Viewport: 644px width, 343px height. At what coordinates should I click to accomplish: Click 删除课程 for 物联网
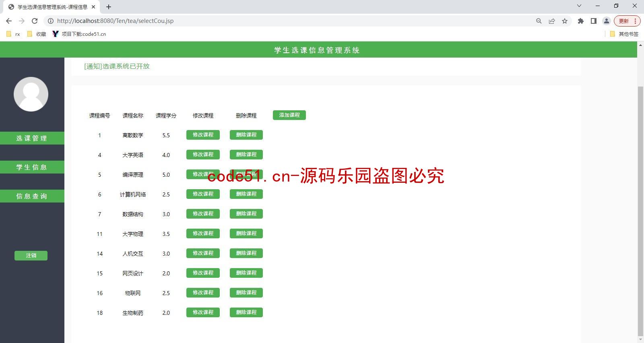pos(246,293)
